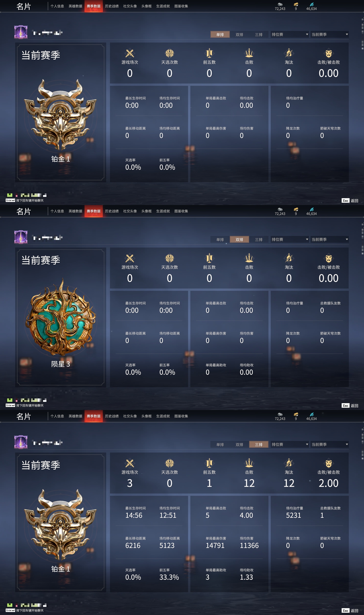
Task: Open 当前赛季 dropdown beside highlighted 双排 tab
Action: [x=329, y=239]
